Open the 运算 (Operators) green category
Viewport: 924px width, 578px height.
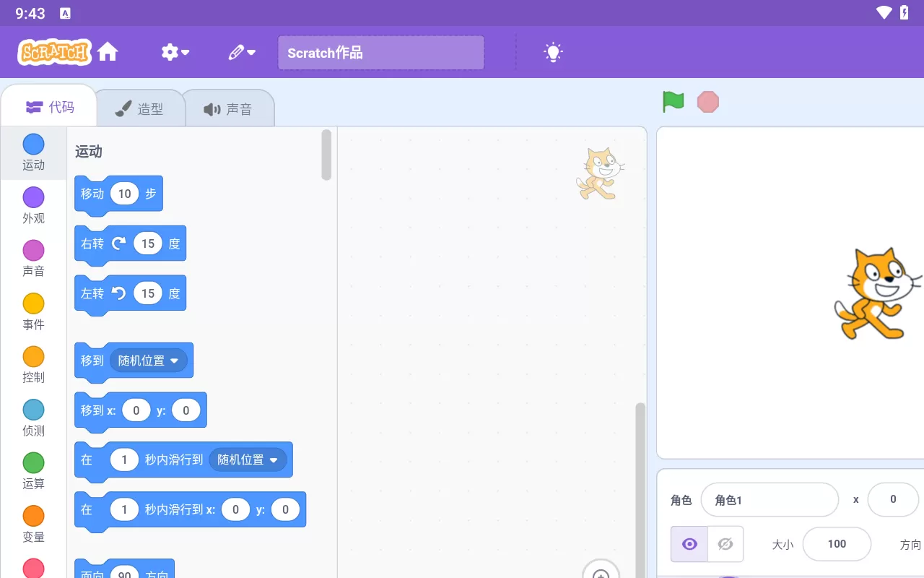(33, 471)
